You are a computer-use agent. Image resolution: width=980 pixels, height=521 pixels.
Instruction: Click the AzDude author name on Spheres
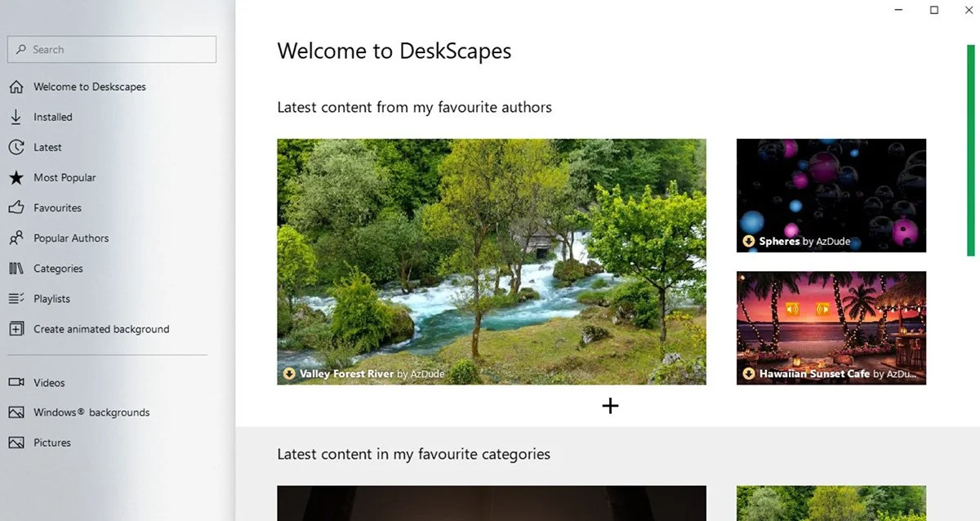click(x=832, y=242)
